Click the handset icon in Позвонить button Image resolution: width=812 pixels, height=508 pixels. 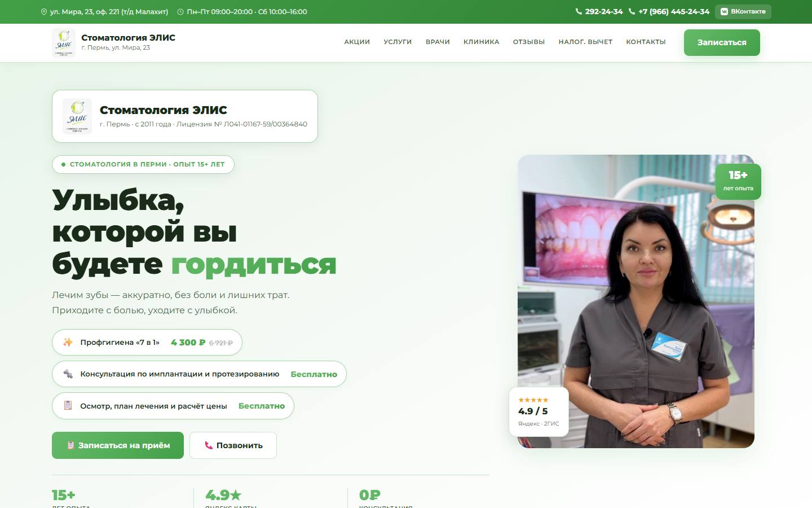click(x=209, y=445)
